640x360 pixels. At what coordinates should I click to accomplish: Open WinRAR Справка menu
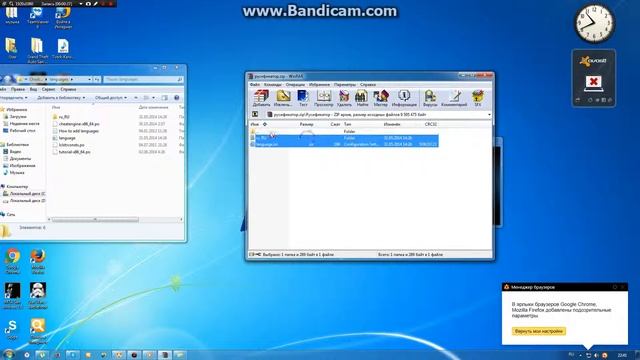click(368, 84)
